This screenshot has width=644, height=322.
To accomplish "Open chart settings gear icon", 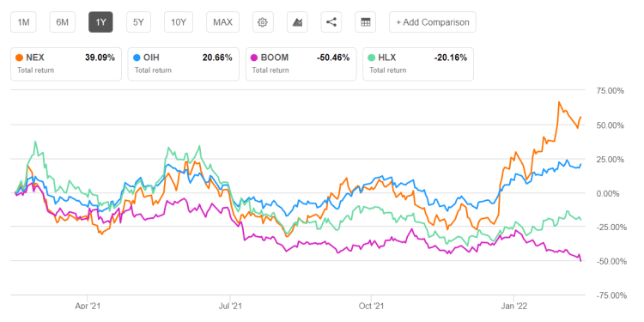I will (262, 22).
